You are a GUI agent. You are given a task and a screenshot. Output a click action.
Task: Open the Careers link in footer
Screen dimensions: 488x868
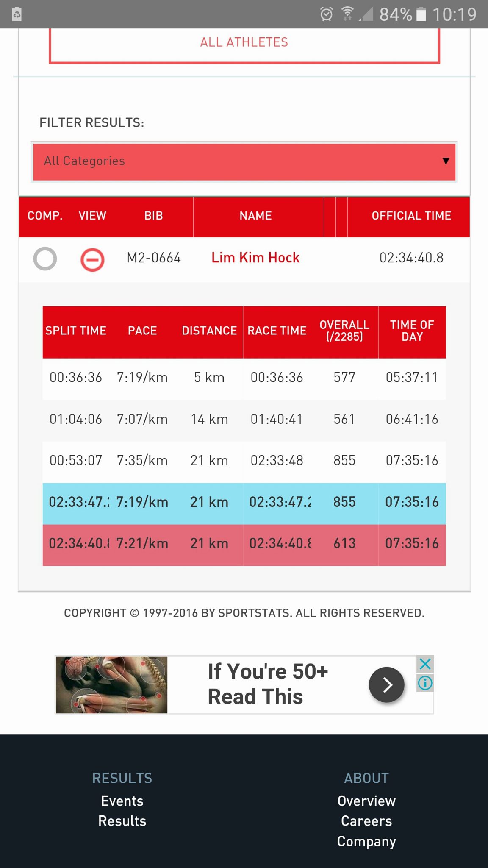click(x=366, y=821)
